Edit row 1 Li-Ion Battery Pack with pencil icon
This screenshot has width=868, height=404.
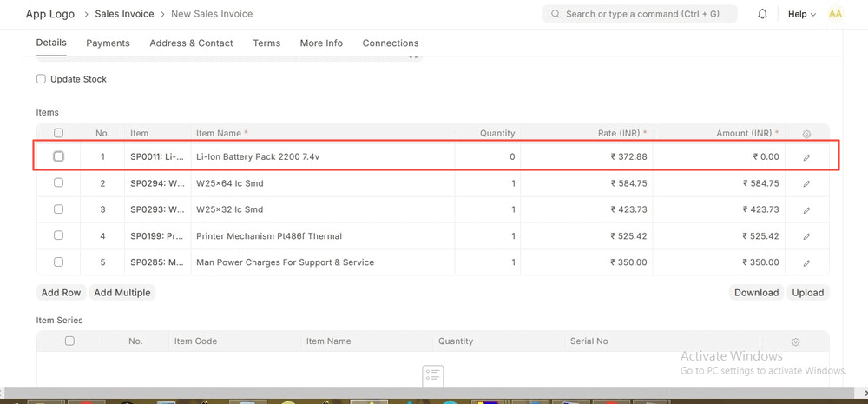click(x=806, y=157)
